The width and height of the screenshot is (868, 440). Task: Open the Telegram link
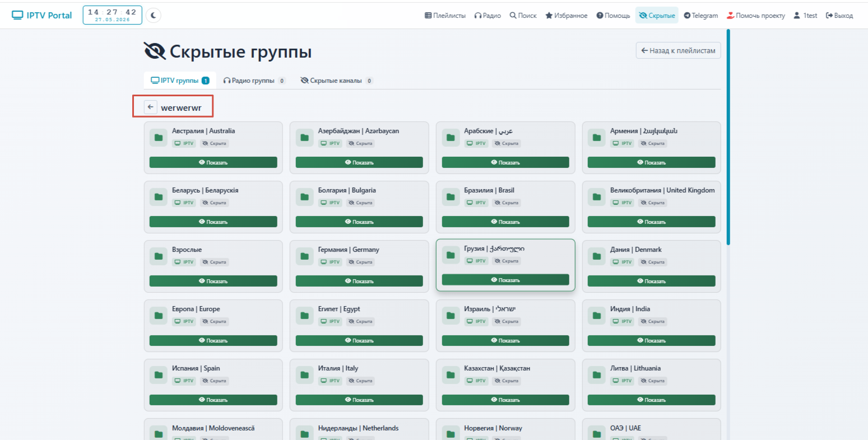coord(701,16)
